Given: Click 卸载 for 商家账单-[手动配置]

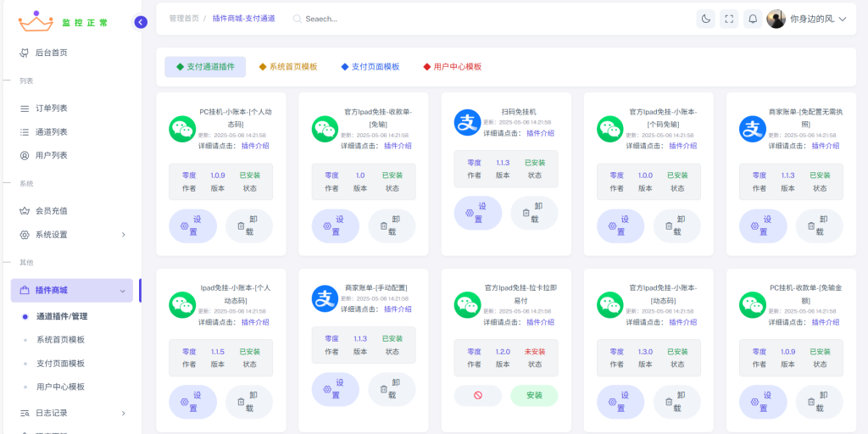Looking at the screenshot, I should coord(392,389).
